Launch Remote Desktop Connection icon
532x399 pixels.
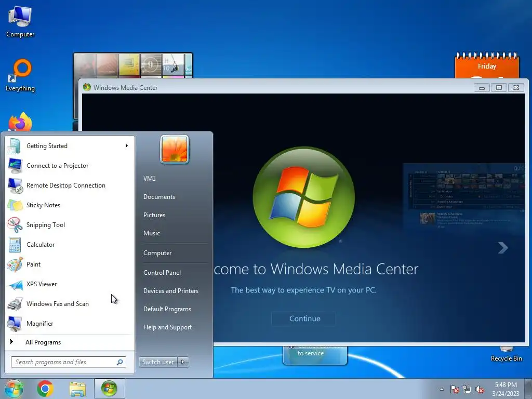click(x=15, y=185)
